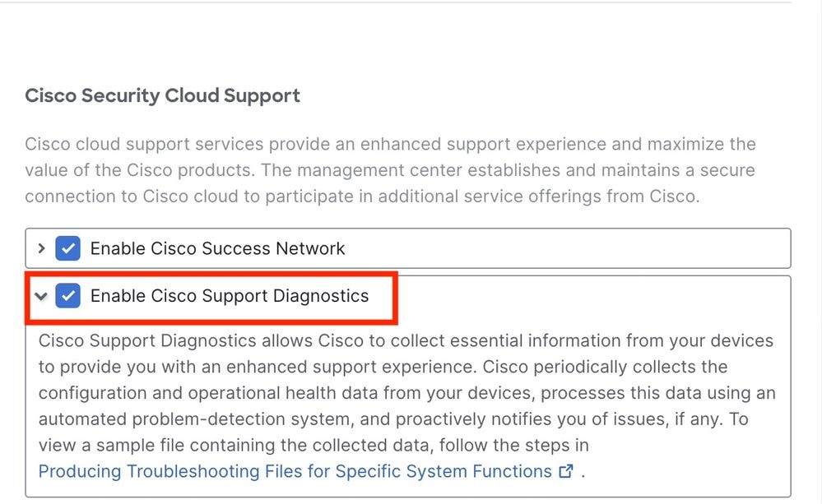Click the "Enable Cisco Success Network" label text

[x=217, y=248]
